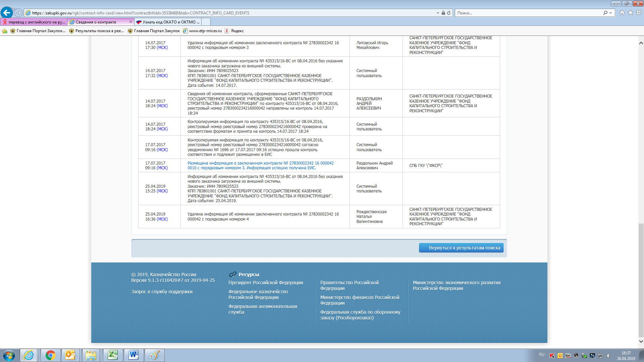Switch to the 'перевод с английского' tab

point(34,22)
